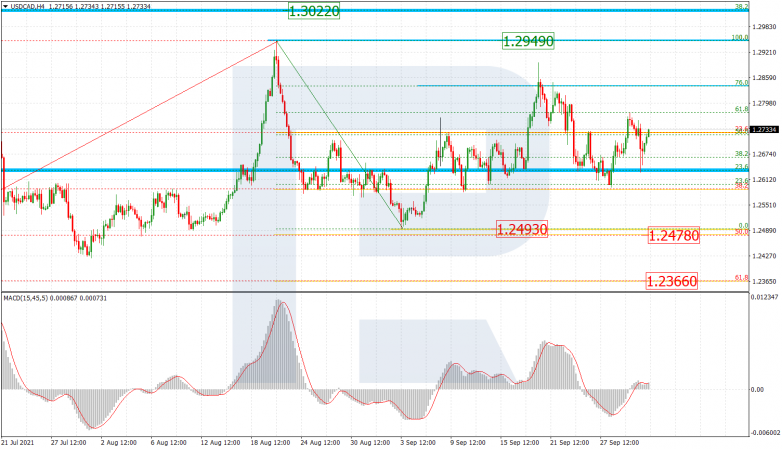
Task: Click the 2 Aug 12:00 time label
Action: pos(119,443)
